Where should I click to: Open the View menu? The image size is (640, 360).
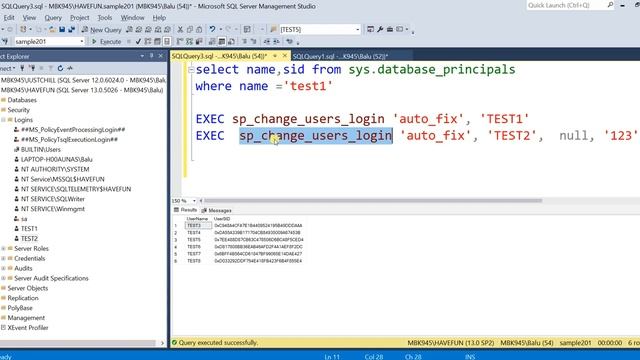tap(29, 18)
